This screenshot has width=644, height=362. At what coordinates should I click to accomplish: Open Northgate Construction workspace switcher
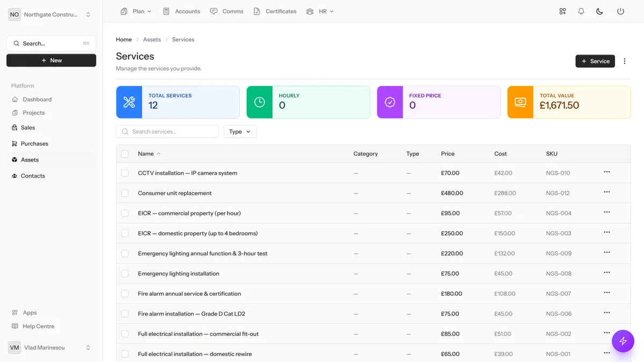[x=51, y=14]
